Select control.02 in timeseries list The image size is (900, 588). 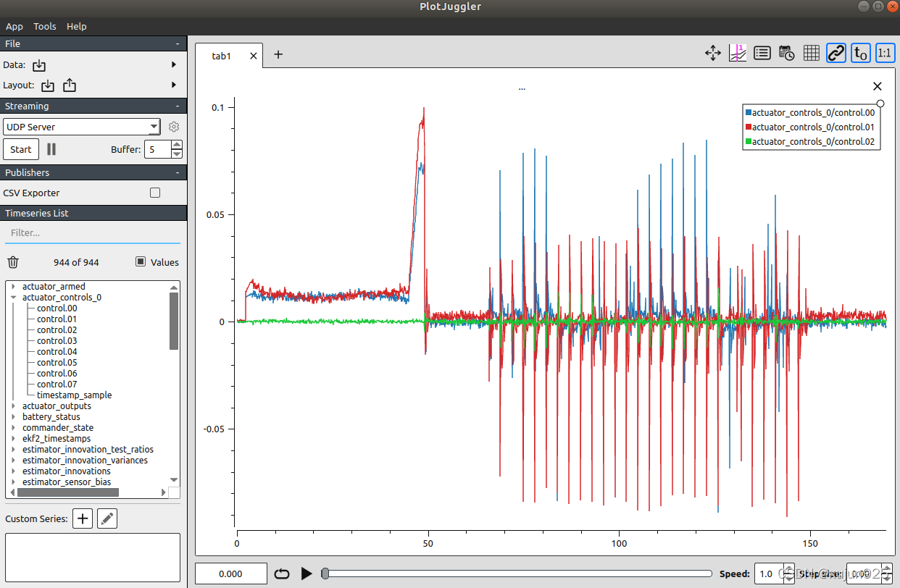(x=57, y=330)
